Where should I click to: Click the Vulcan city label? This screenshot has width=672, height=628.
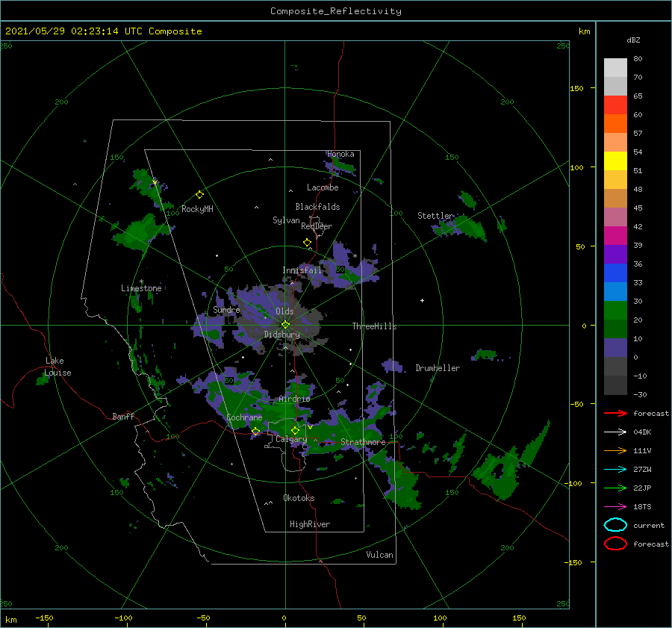(x=379, y=555)
